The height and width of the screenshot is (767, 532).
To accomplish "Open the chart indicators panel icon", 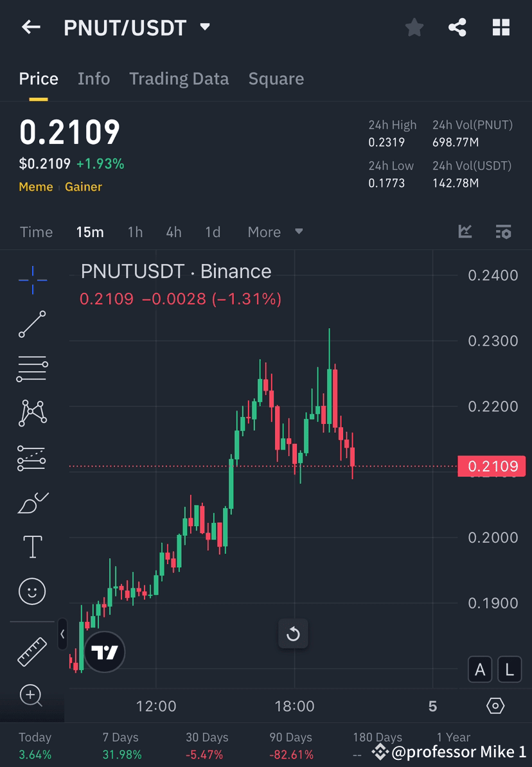I will click(504, 232).
